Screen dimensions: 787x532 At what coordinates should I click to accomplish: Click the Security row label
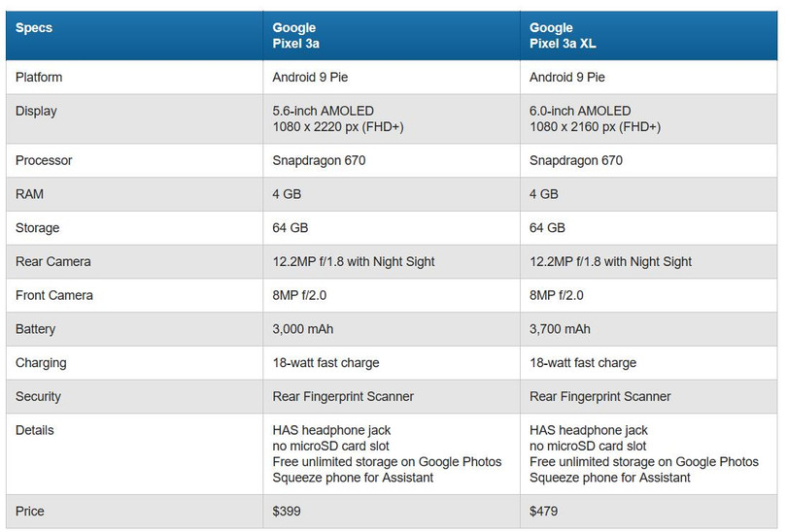click(38, 397)
